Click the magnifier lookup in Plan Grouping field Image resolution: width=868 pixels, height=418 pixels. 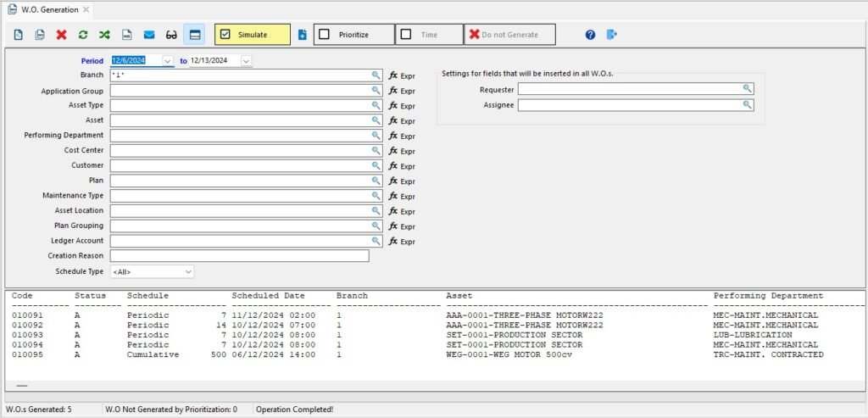pyautogui.click(x=376, y=226)
